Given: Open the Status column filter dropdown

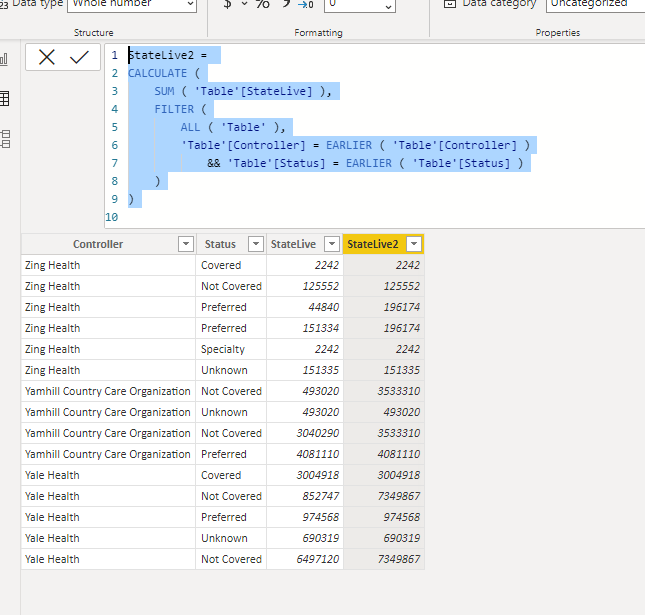Looking at the screenshot, I should pyautogui.click(x=256, y=244).
